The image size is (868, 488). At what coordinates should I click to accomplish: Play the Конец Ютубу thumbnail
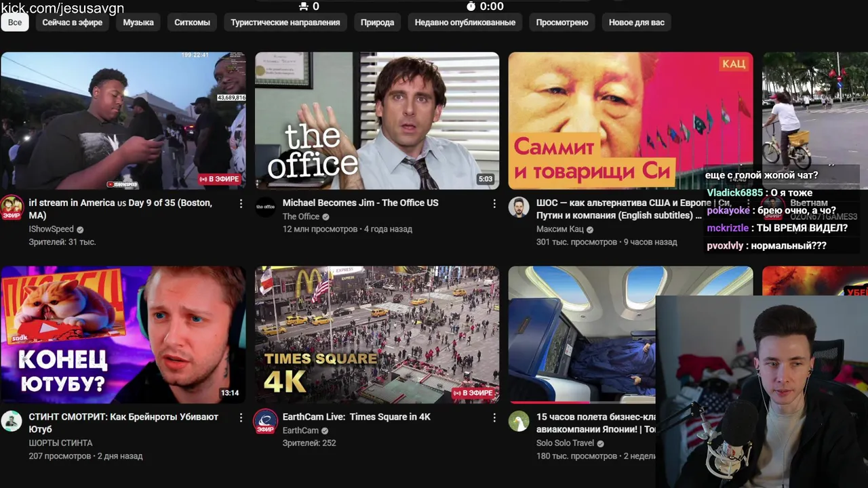(x=123, y=335)
